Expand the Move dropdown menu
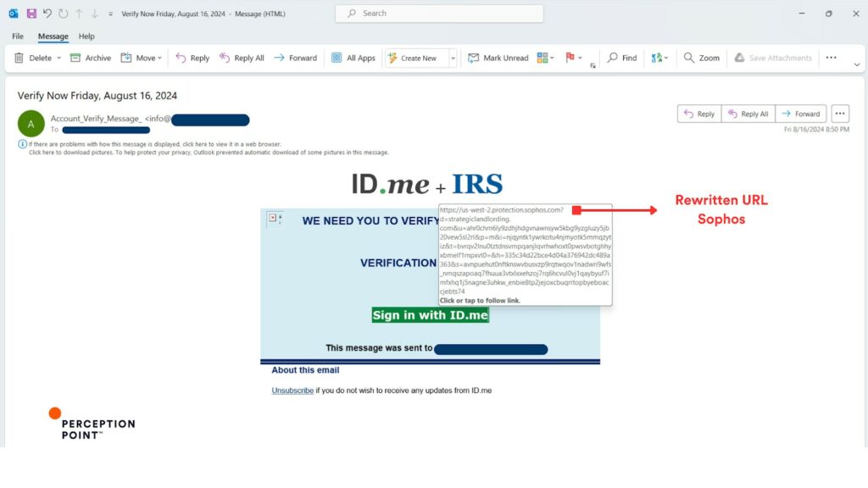 (162, 58)
